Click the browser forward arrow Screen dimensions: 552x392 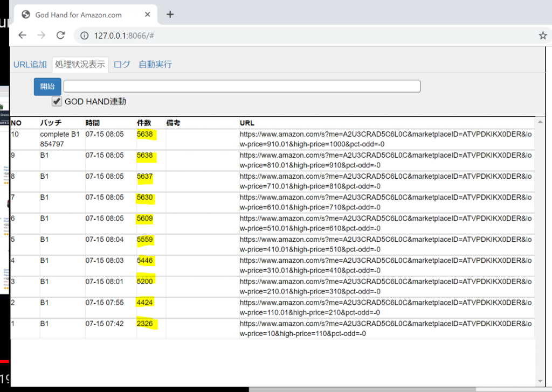[41, 35]
